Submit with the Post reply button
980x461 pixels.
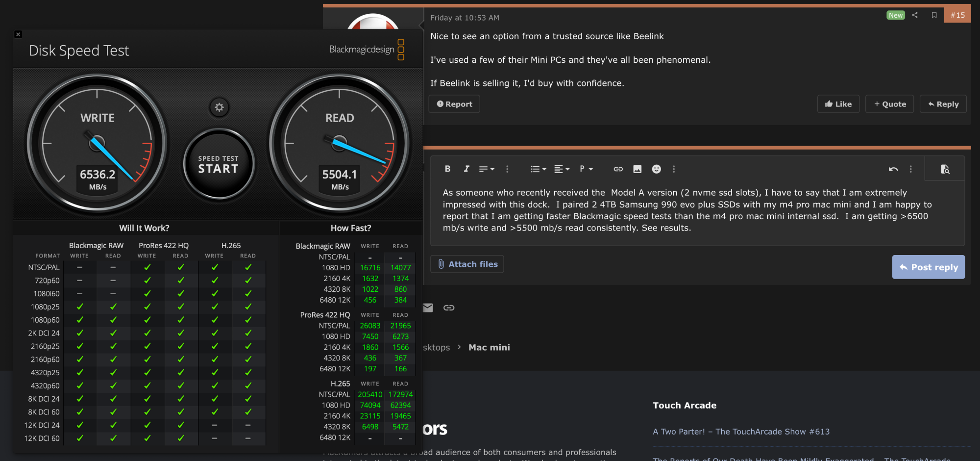coord(929,267)
